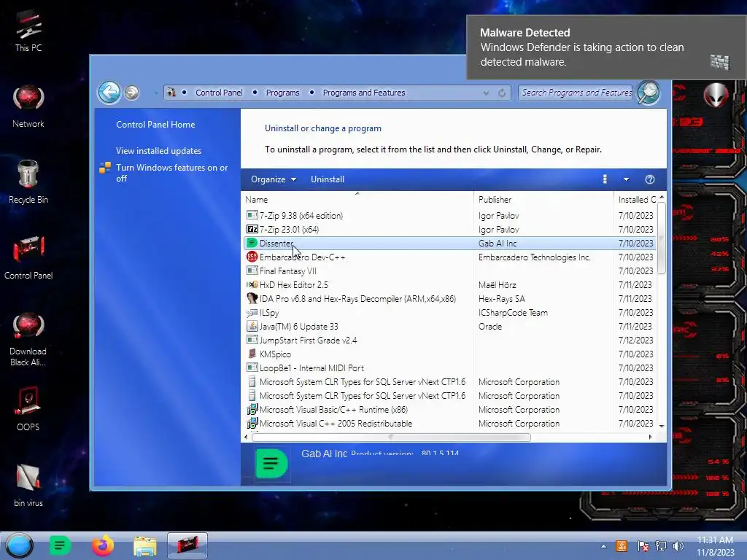
Task: Open the view options dropdown arrow
Action: [627, 179]
